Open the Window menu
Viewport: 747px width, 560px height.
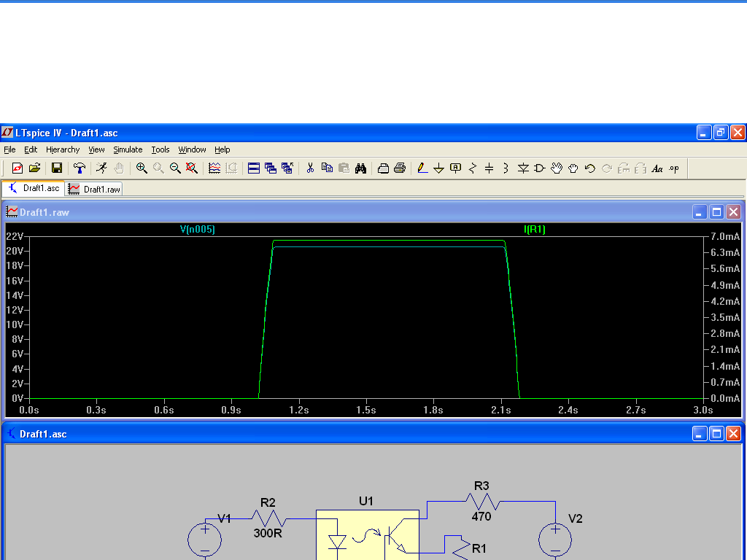[x=192, y=149]
